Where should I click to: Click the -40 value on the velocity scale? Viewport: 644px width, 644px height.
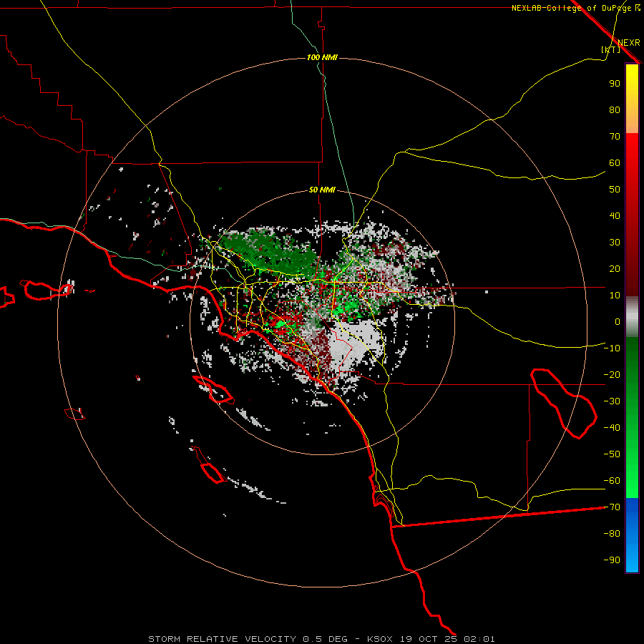612,428
